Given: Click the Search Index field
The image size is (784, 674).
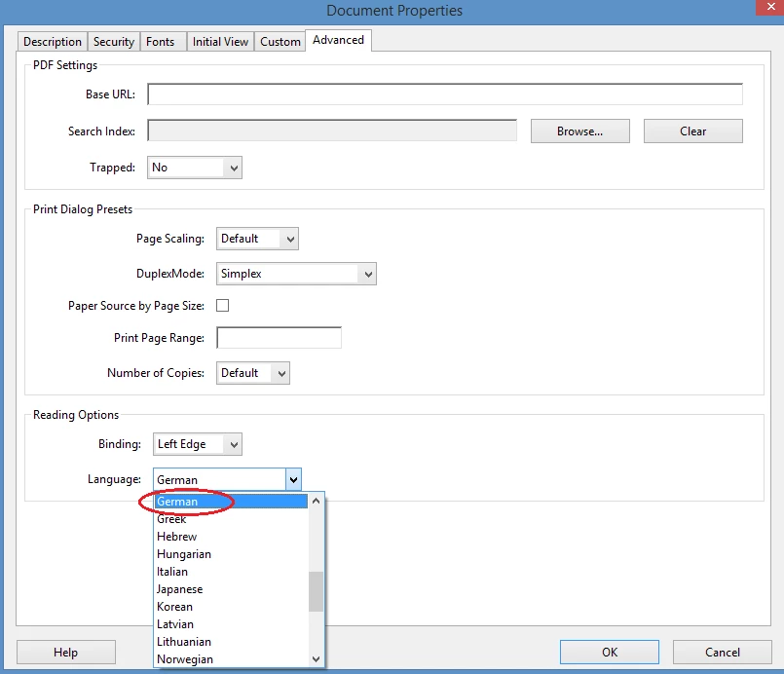Looking at the screenshot, I should pyautogui.click(x=332, y=131).
